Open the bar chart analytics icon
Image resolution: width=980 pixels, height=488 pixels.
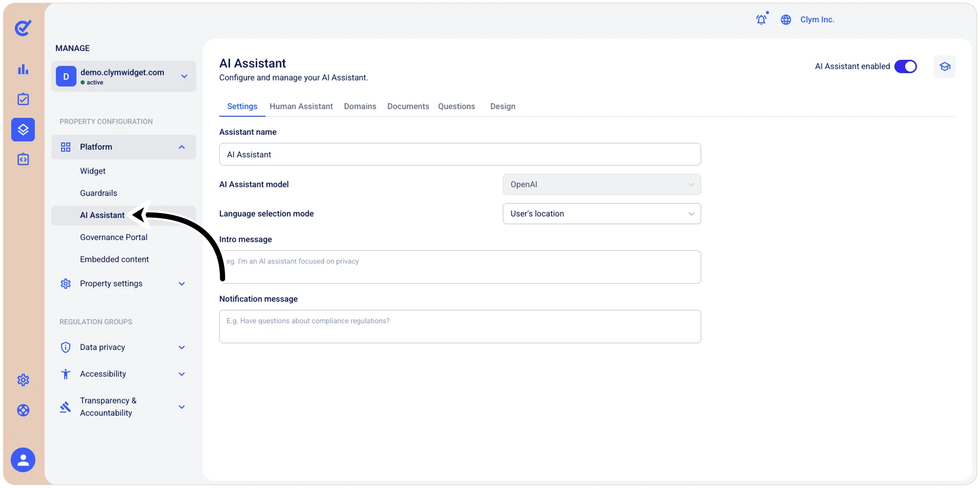[23, 69]
